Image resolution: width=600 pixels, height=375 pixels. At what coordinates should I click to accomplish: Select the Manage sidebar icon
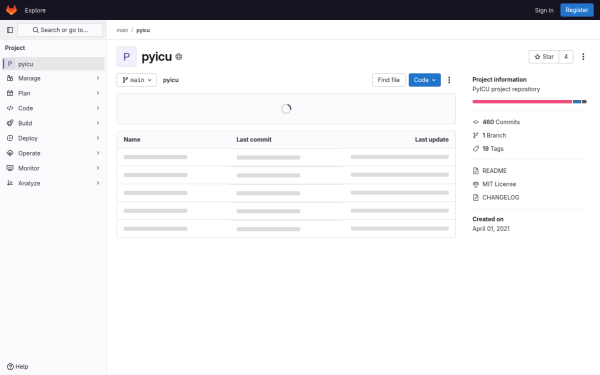(10, 78)
